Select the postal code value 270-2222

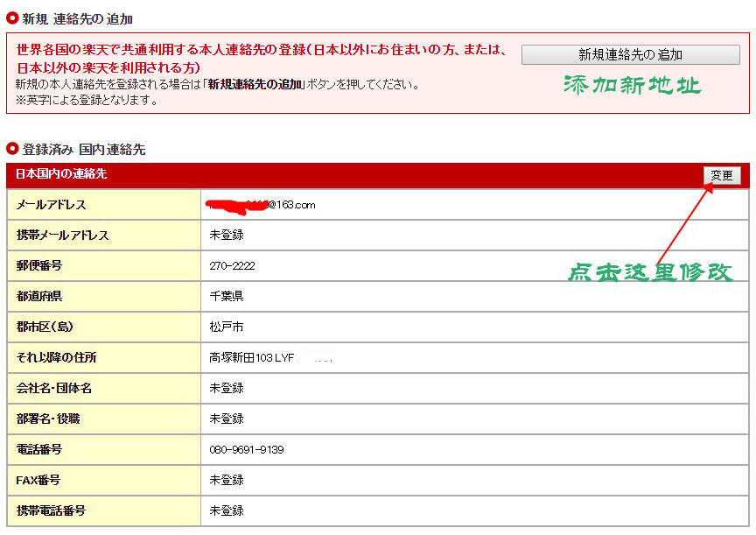coord(232,265)
